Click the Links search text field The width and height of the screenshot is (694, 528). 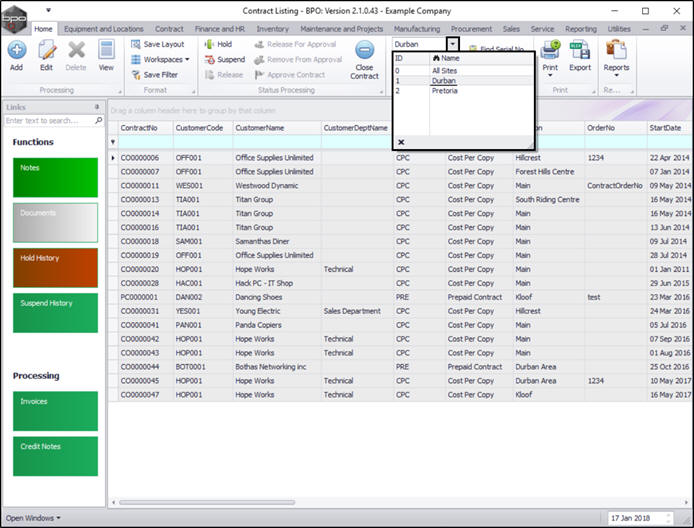[49, 120]
